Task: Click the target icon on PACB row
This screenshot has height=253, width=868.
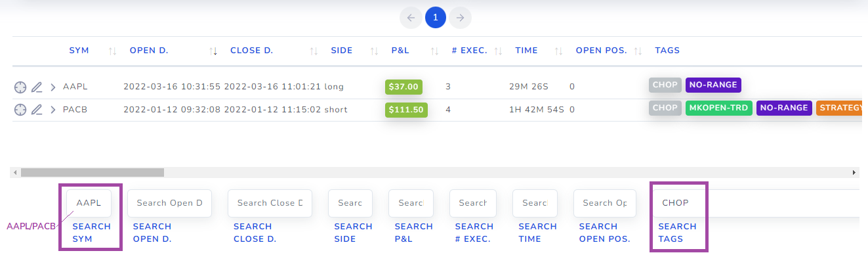Action: 20,109
